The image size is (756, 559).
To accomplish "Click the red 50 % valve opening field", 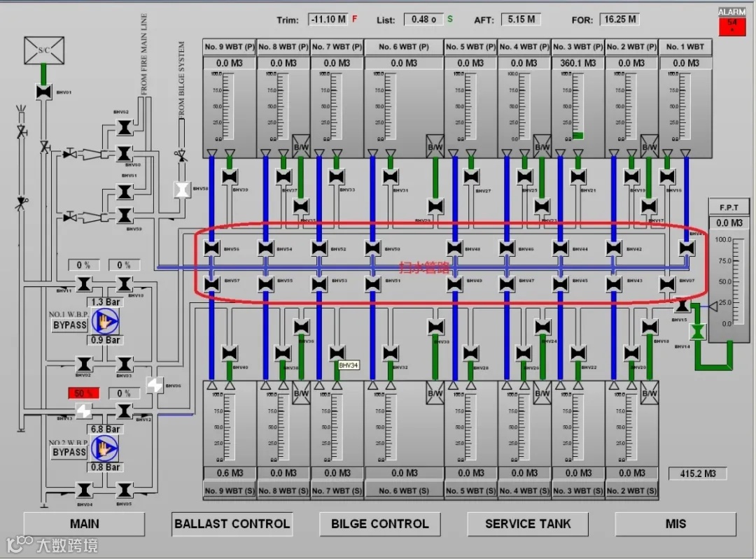I will tap(84, 393).
